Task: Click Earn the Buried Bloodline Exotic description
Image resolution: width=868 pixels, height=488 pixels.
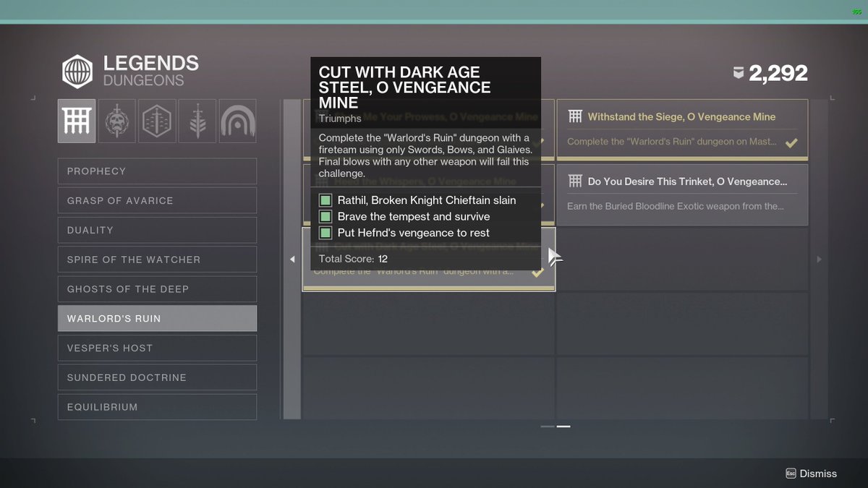Action: (676, 206)
